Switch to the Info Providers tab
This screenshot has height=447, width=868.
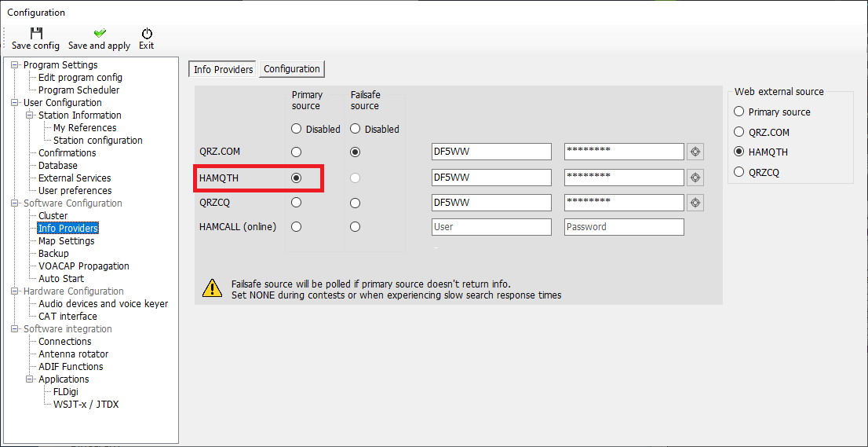pos(223,69)
